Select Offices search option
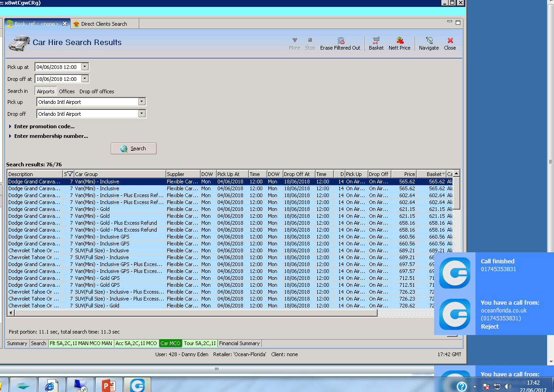The image size is (554, 392). [67, 91]
